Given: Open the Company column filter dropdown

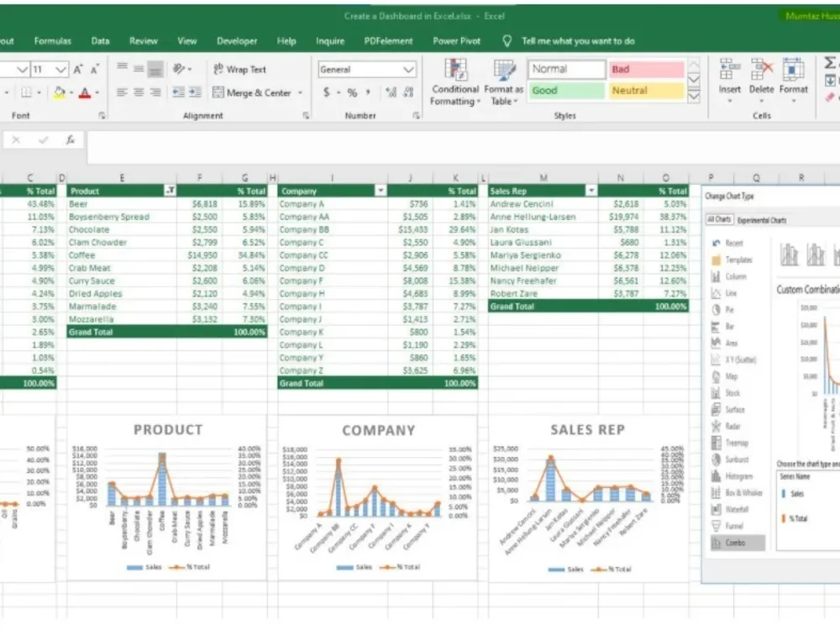Looking at the screenshot, I should (x=381, y=191).
